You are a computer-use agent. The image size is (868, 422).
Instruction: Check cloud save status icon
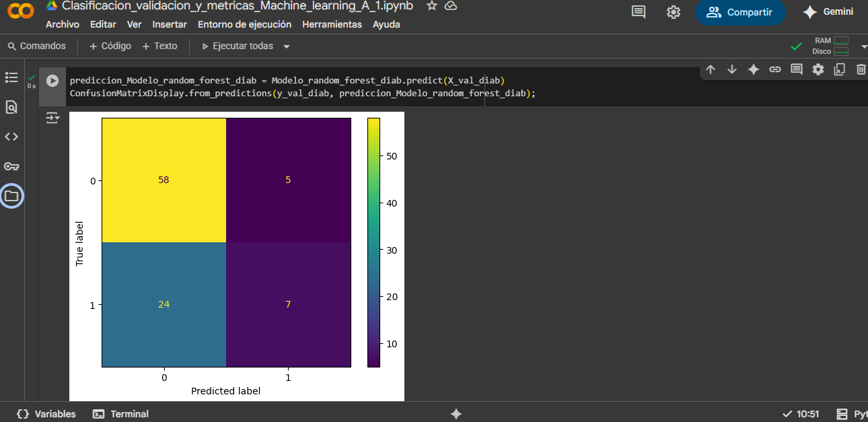pyautogui.click(x=451, y=6)
